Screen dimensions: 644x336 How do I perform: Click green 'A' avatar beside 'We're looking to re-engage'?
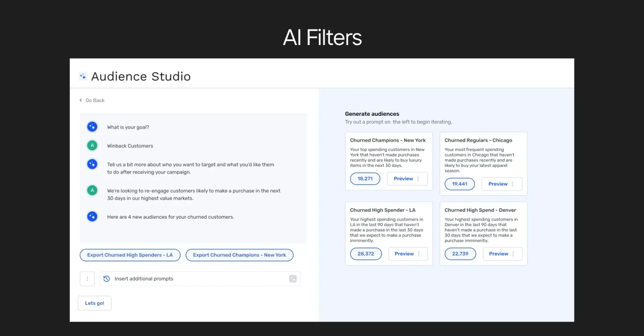pyautogui.click(x=92, y=190)
